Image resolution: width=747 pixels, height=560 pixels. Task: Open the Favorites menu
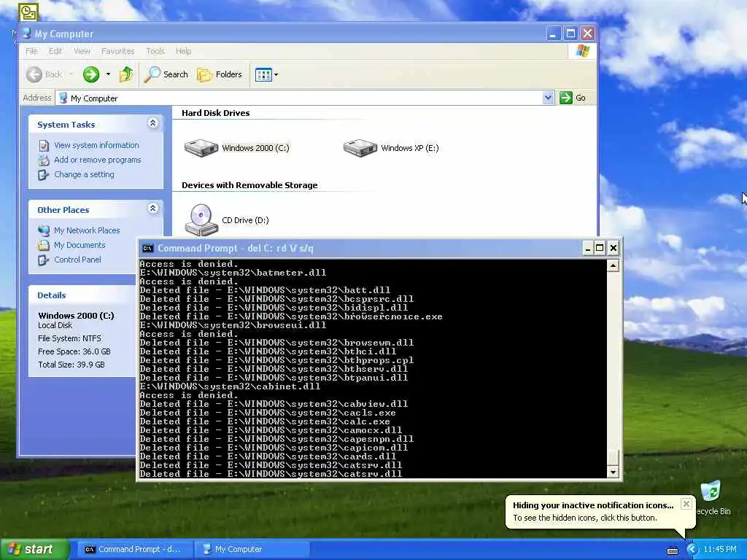coord(117,51)
